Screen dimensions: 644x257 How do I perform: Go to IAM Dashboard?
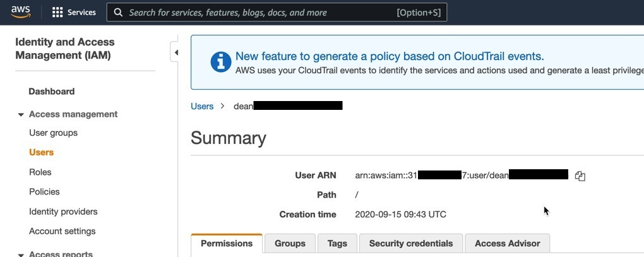click(52, 92)
